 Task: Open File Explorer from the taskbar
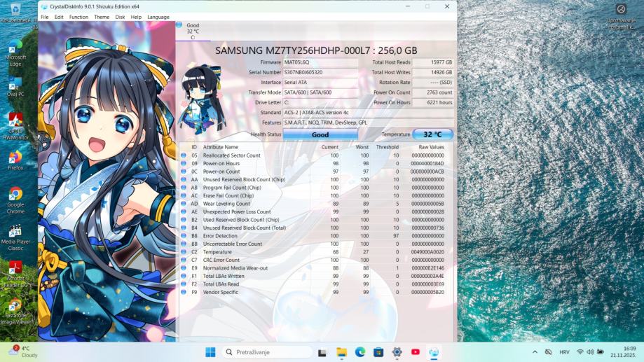341,352
